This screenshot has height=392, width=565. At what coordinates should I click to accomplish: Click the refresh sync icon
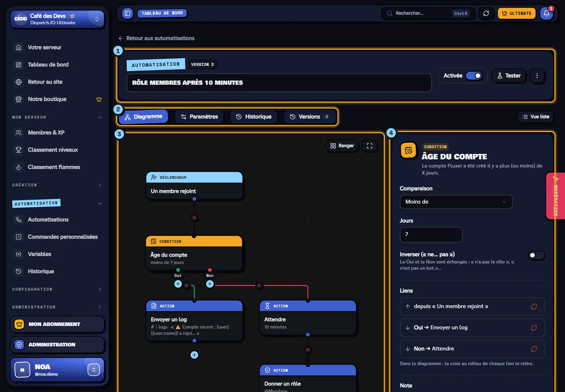click(486, 13)
